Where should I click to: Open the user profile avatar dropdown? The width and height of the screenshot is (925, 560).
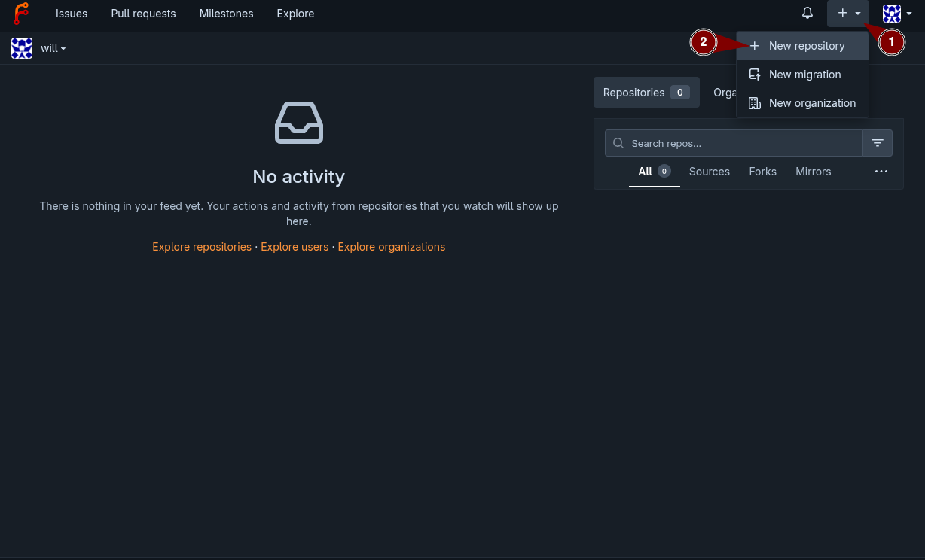coord(896,14)
